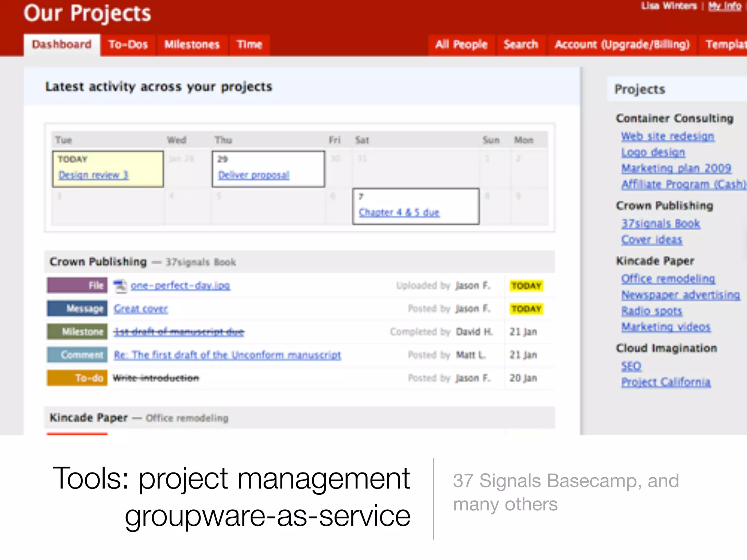747x560 pixels.
Task: Click the Write introduction to-do item
Action: click(156, 378)
